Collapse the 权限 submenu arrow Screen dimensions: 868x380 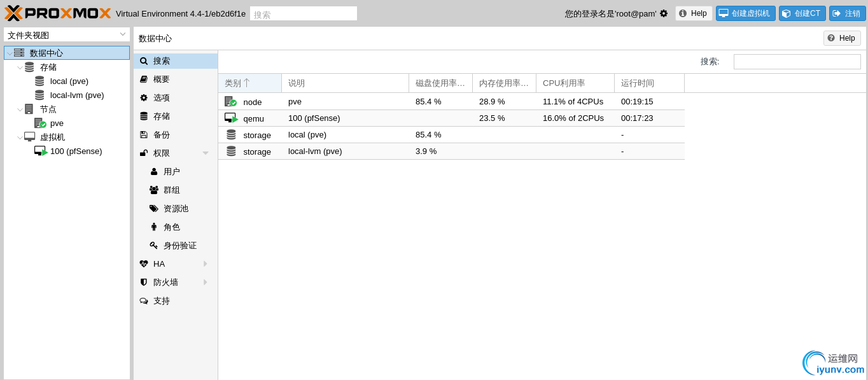pos(206,153)
